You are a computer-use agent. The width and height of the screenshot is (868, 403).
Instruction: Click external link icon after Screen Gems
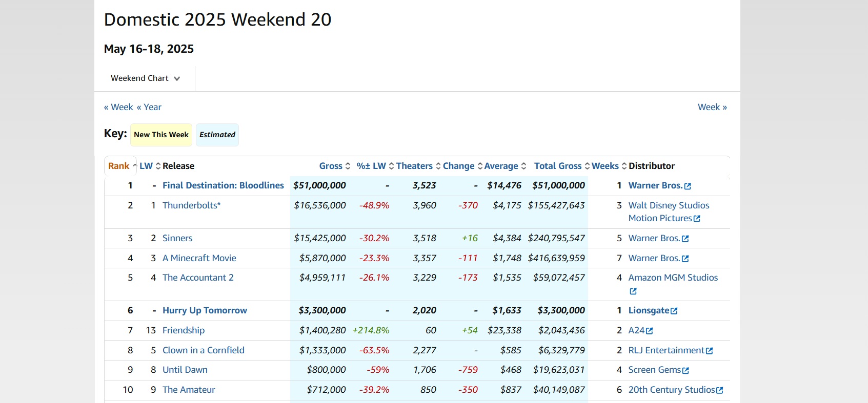point(686,370)
